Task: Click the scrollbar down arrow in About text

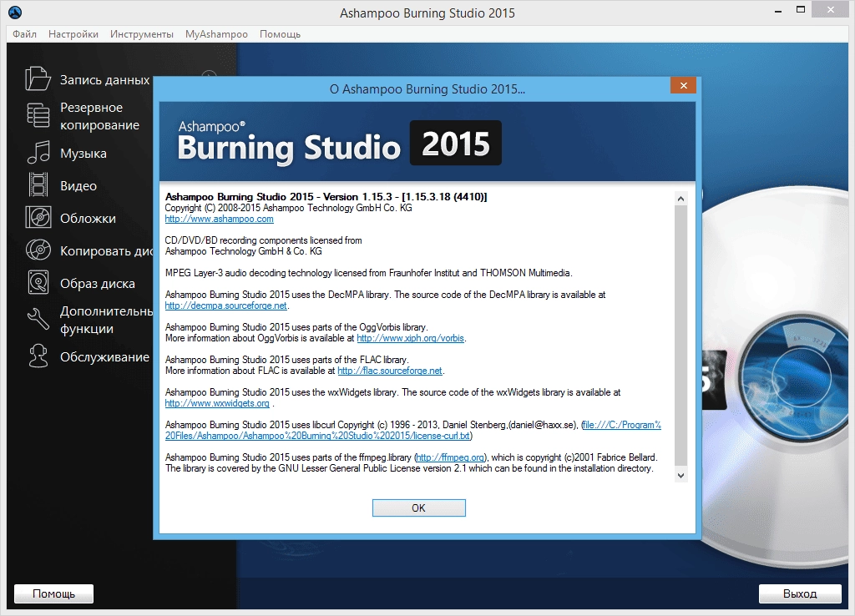Action: (680, 476)
